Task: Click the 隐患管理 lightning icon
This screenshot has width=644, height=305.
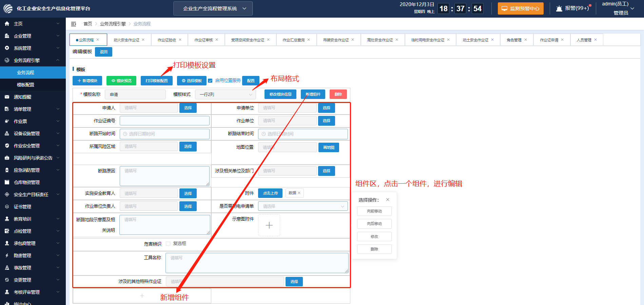Action: pos(7,256)
